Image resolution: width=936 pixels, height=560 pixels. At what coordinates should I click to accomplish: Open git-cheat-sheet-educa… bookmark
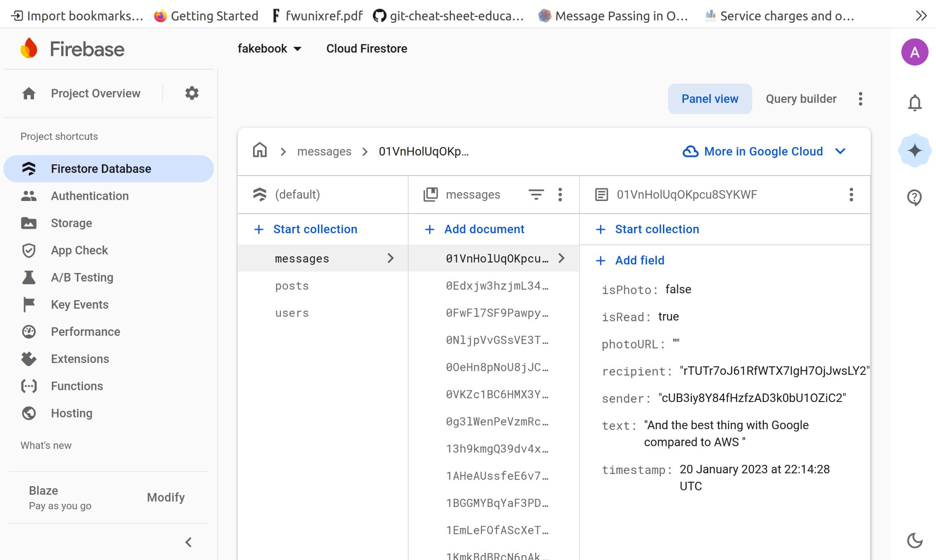(448, 16)
